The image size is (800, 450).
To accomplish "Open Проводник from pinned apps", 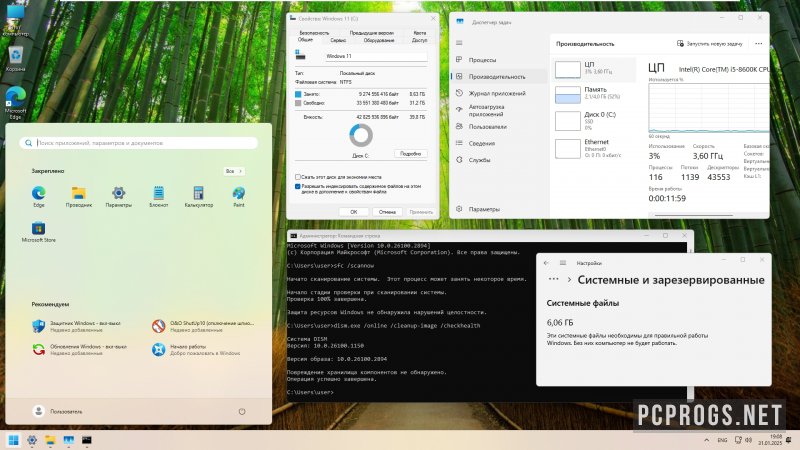I will click(79, 196).
